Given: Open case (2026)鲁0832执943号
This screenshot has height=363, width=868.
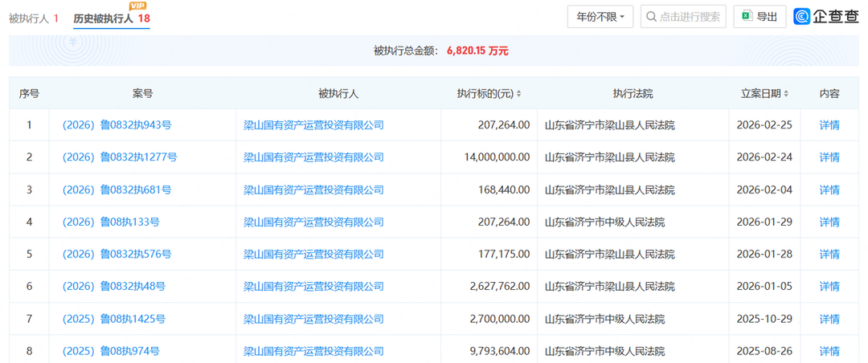Looking at the screenshot, I should click(117, 125).
